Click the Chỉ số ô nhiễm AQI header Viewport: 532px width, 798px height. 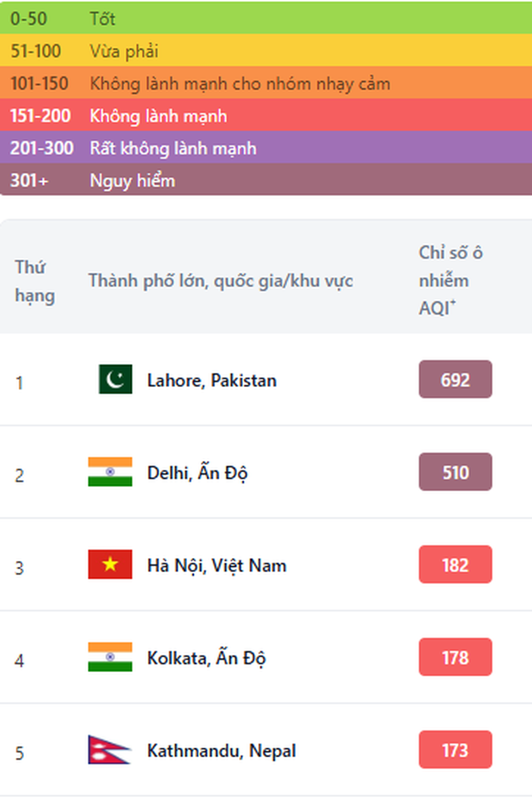tap(451, 280)
